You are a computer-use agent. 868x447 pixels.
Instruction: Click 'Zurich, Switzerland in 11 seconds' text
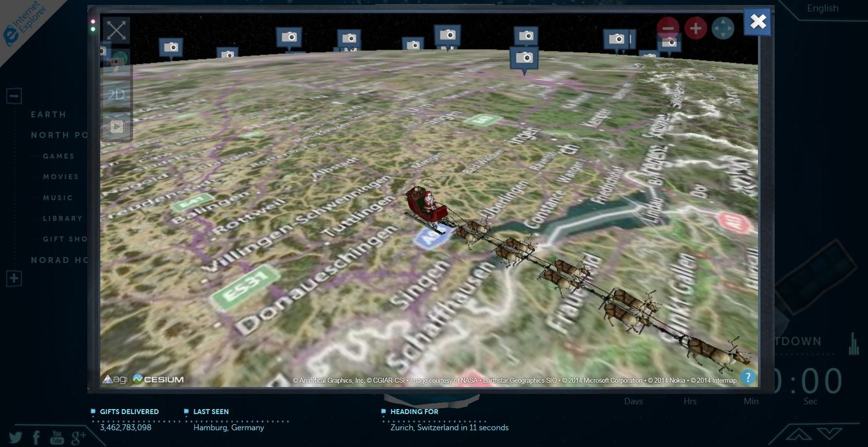tap(450, 428)
